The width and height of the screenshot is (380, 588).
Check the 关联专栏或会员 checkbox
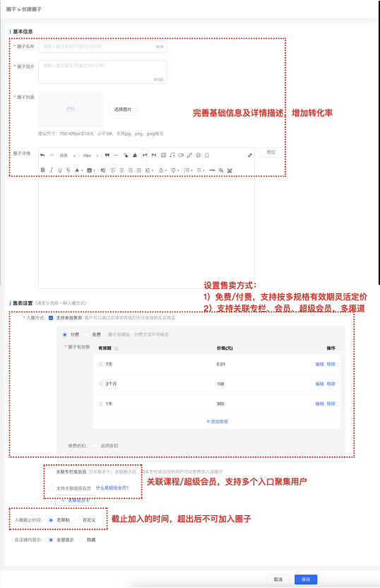51,472
